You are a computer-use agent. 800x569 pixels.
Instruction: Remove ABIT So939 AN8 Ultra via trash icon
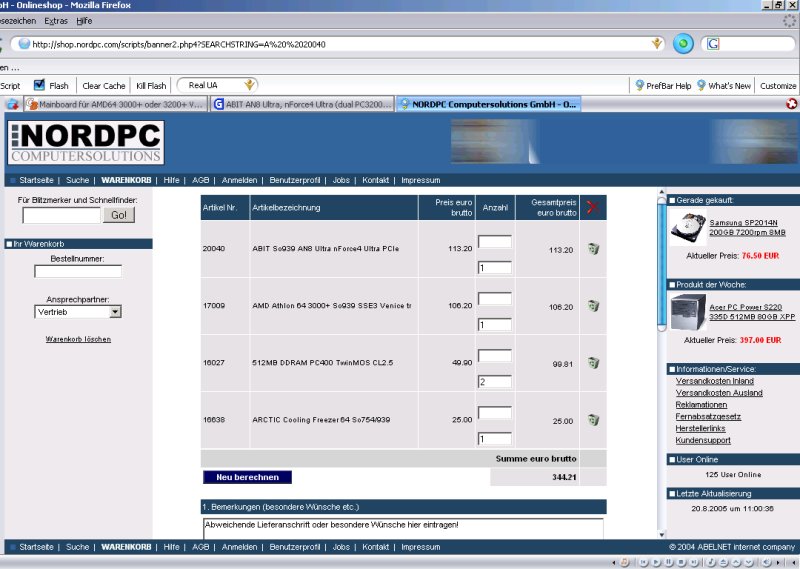click(593, 249)
